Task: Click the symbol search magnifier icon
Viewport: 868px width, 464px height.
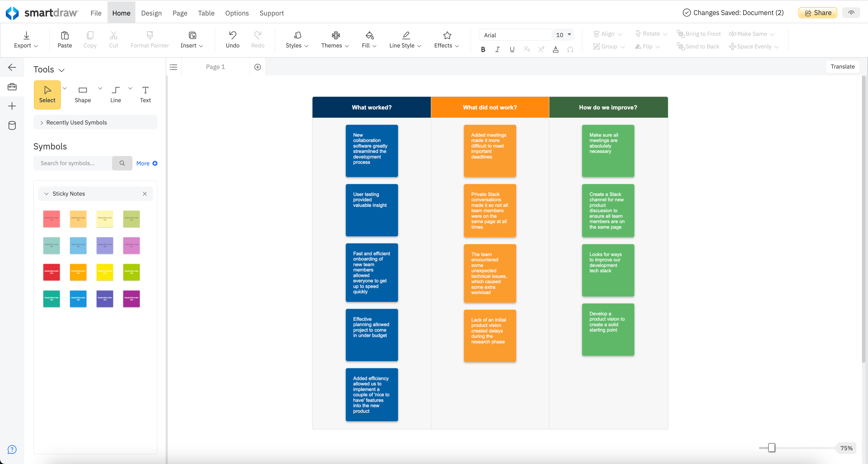Action: (122, 163)
